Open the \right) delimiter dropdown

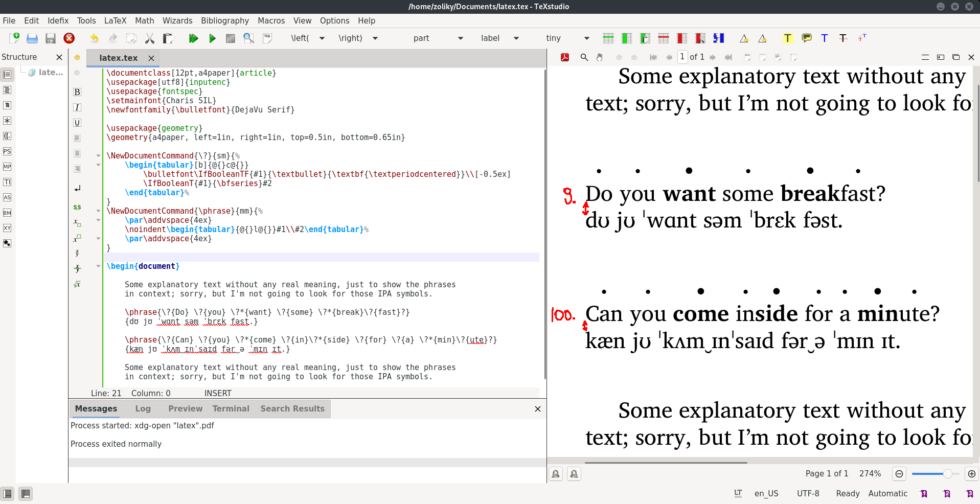tap(375, 38)
